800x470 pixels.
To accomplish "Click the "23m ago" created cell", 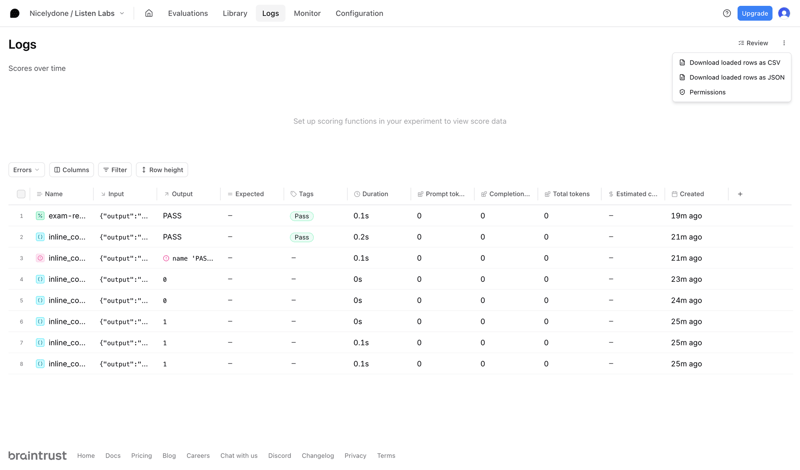I will tap(686, 279).
